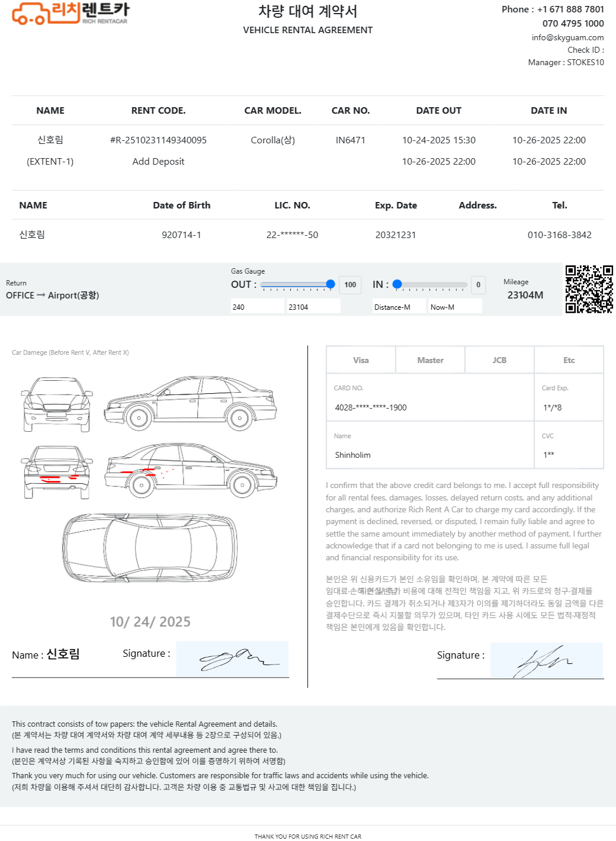
Task: Choose the JCB card type
Action: pos(499,360)
